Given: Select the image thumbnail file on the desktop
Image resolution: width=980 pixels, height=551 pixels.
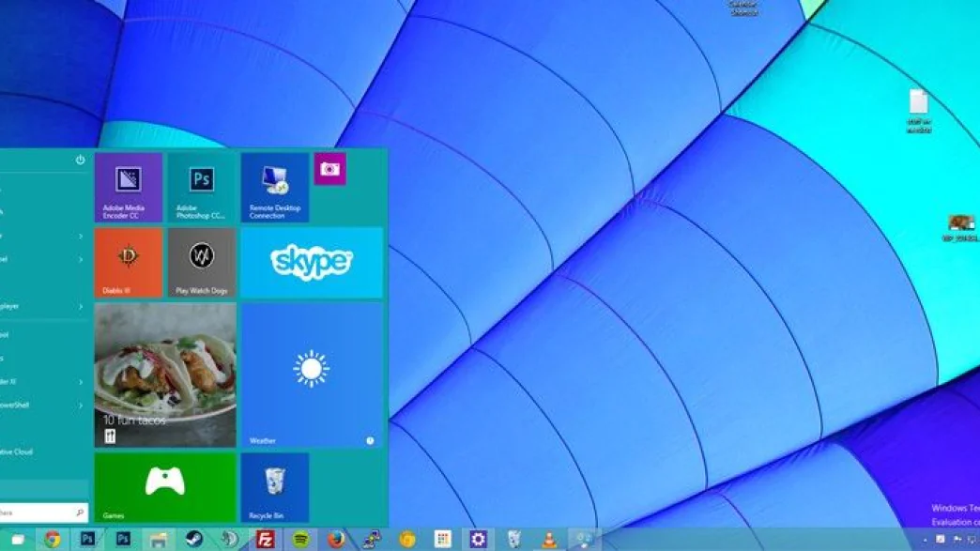Looking at the screenshot, I should point(961,228).
